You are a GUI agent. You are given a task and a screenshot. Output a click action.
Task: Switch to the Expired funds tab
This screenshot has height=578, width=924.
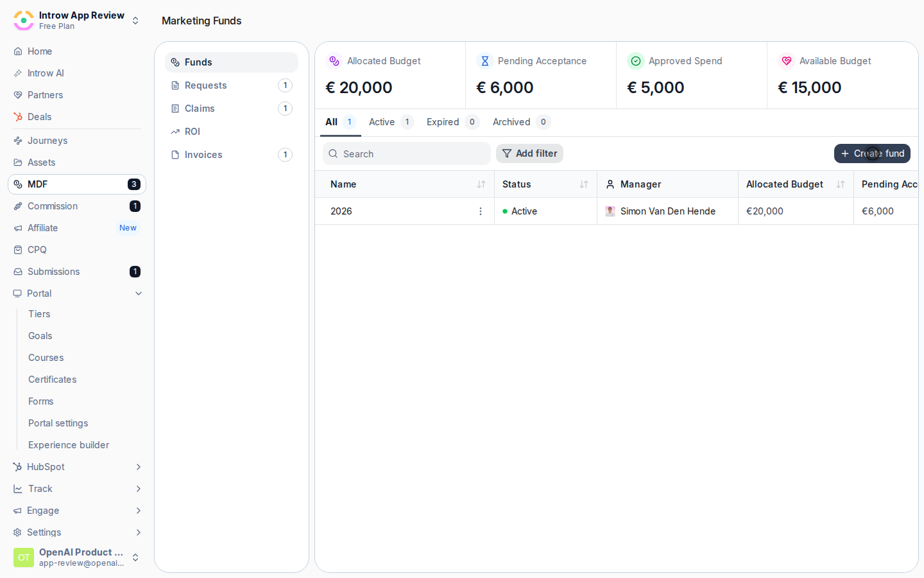click(x=452, y=122)
